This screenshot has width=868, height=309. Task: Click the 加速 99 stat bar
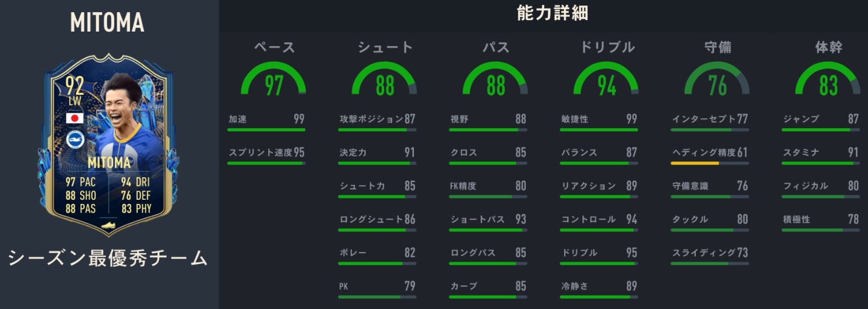click(266, 129)
